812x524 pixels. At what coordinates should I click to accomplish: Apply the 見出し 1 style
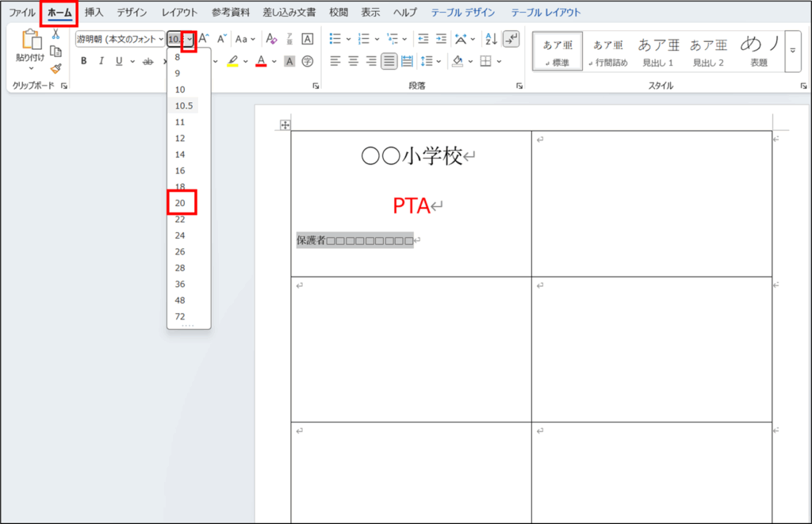point(658,51)
